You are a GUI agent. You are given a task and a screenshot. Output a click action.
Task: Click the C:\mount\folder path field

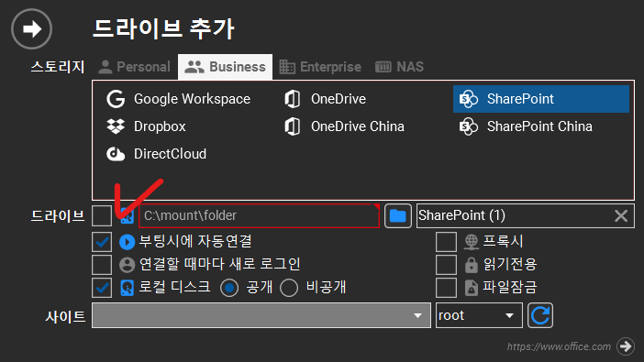click(259, 215)
